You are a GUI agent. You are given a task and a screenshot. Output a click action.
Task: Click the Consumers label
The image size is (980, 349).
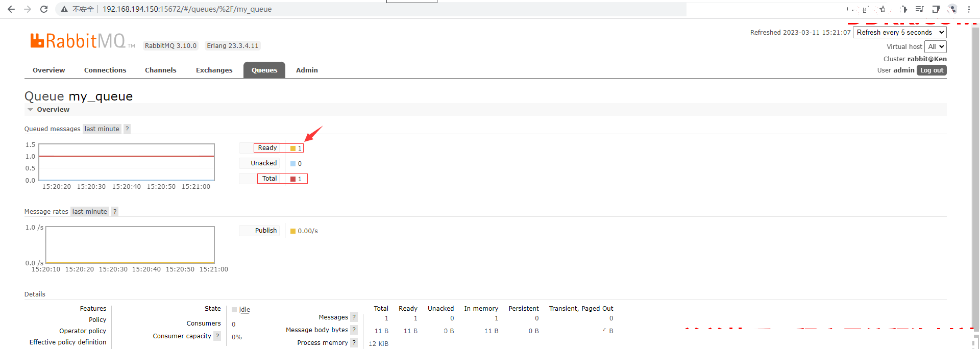pos(204,323)
